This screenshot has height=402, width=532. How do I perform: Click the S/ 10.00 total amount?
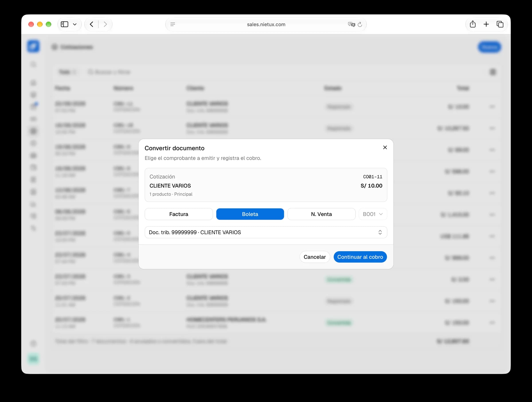[x=371, y=186]
